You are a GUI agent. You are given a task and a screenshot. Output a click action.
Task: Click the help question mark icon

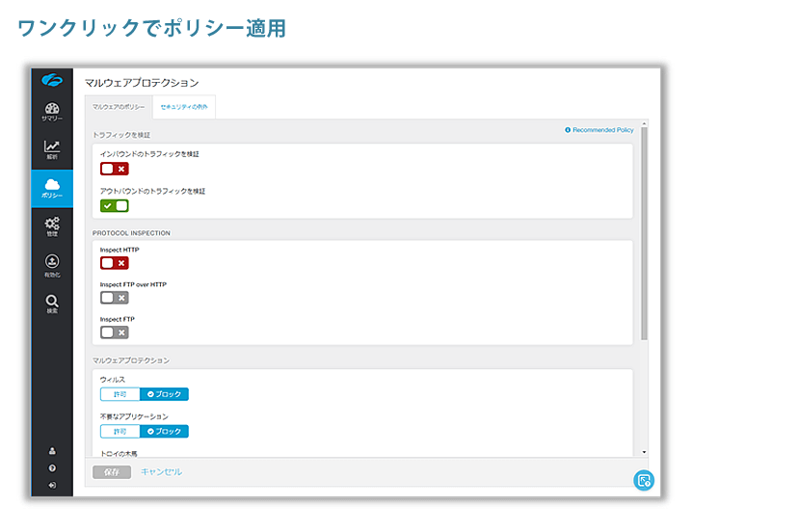tap(52, 467)
